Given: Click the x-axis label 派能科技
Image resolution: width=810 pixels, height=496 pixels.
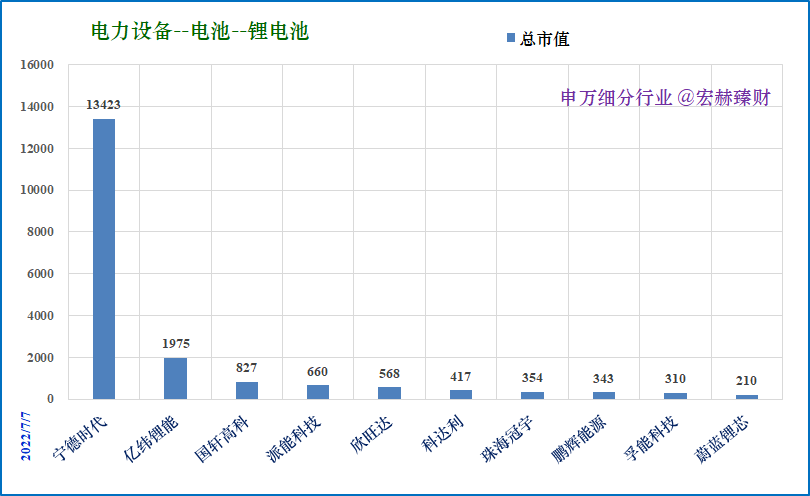Looking at the screenshot, I should (x=293, y=439).
